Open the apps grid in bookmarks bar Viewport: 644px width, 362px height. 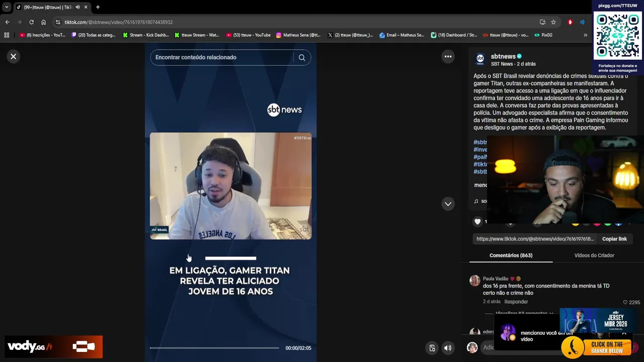pyautogui.click(x=7, y=35)
